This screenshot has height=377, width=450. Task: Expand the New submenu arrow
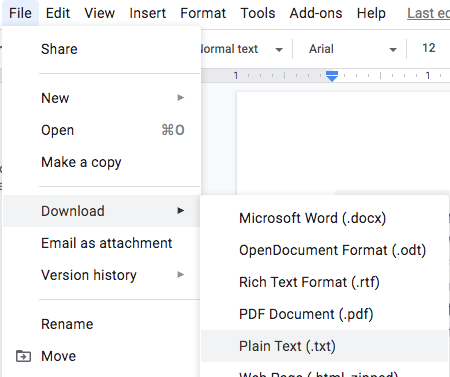(x=181, y=98)
